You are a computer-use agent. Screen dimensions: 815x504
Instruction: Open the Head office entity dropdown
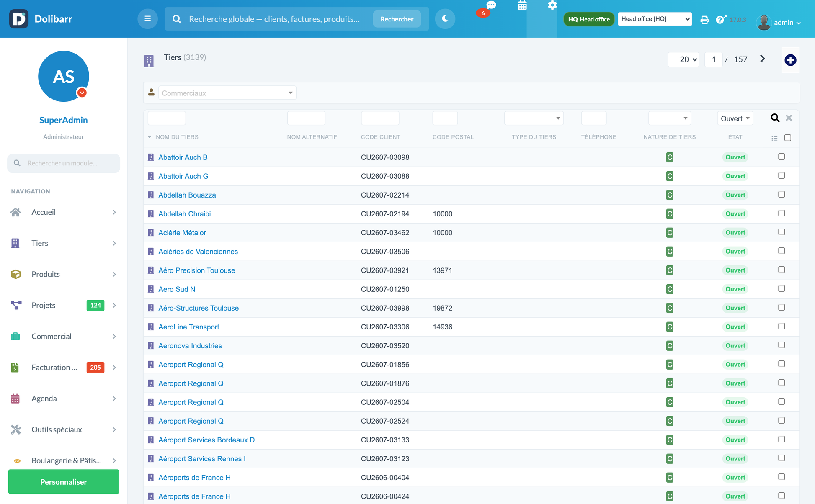click(655, 19)
